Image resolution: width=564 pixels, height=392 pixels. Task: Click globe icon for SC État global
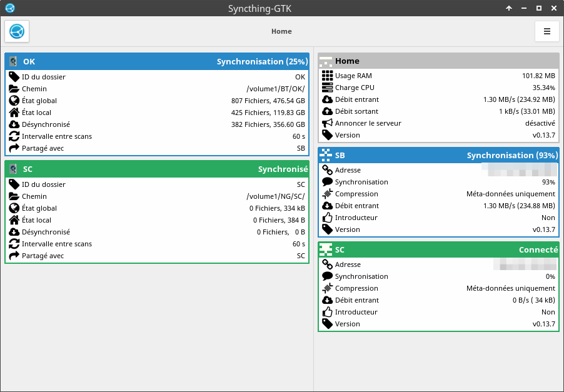(14, 208)
